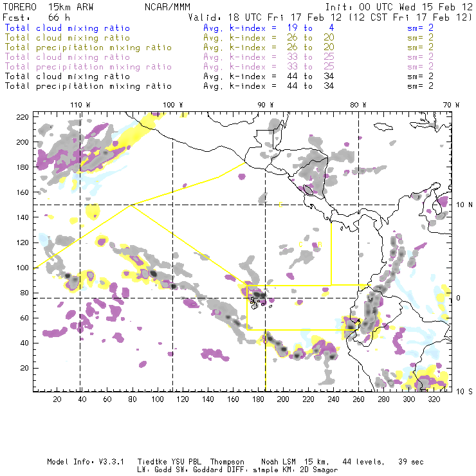Image resolution: width=476 pixels, height=476 pixels.
Task: Click the yellow 'C' marker on the map
Action: click(300, 244)
